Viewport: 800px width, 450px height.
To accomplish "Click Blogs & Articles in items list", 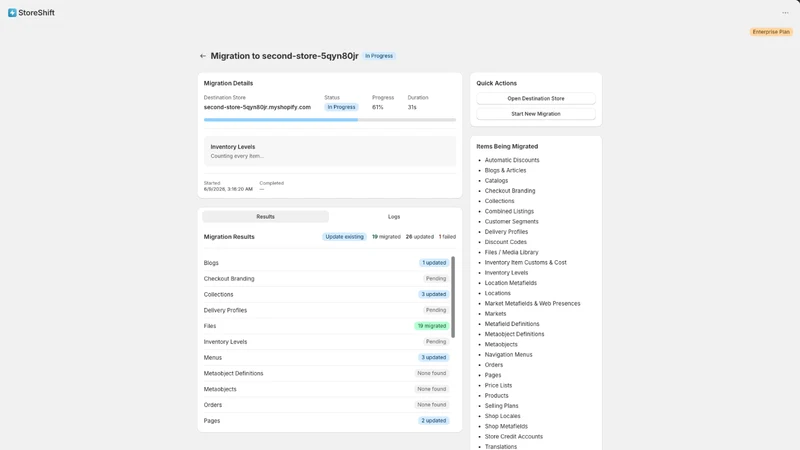I will (505, 170).
